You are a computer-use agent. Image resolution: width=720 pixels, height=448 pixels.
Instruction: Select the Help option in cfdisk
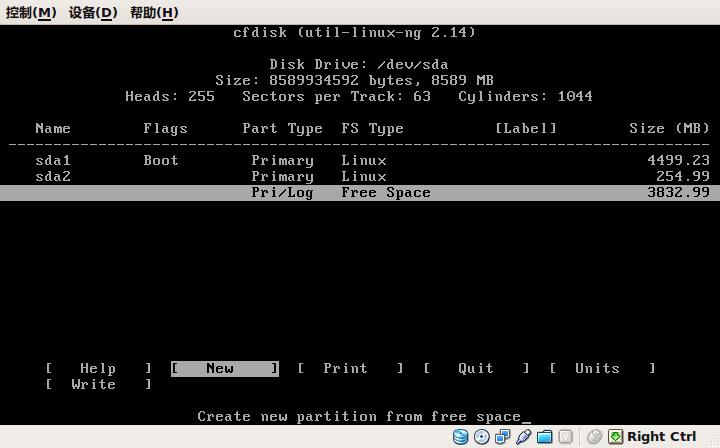[x=98, y=368]
